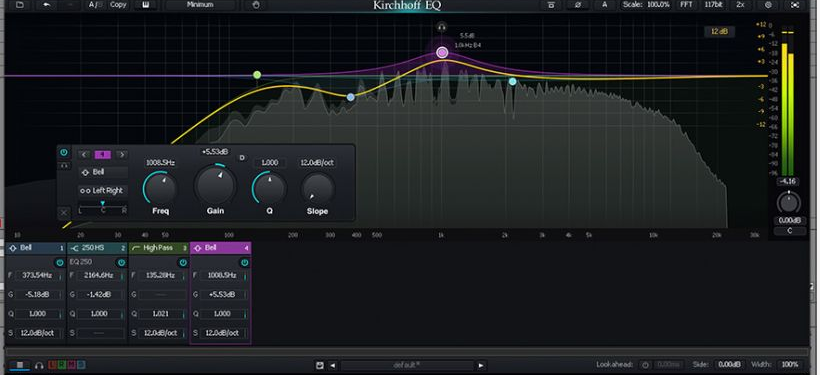Toggle band power in floating band panel
This screenshot has width=820, height=375.
point(64,153)
